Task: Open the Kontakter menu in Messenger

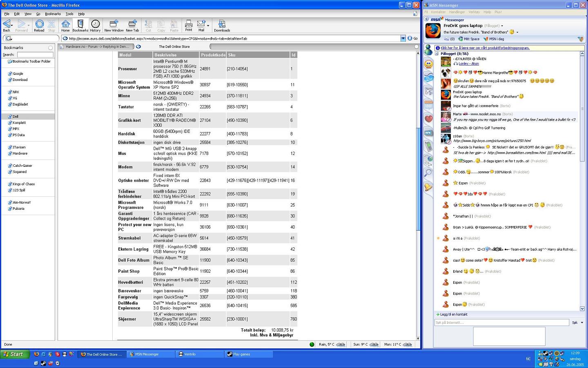Action: [438, 12]
